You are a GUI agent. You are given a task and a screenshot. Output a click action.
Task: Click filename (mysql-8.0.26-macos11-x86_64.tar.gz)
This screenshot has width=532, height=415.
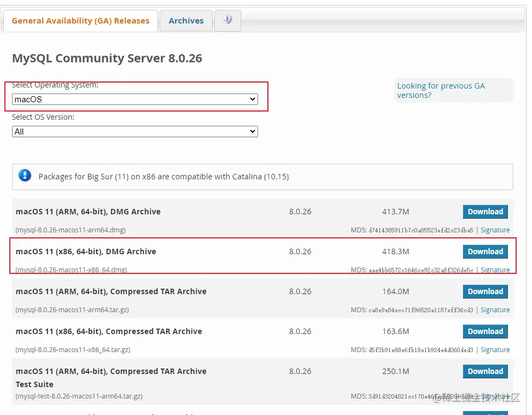coord(73,349)
